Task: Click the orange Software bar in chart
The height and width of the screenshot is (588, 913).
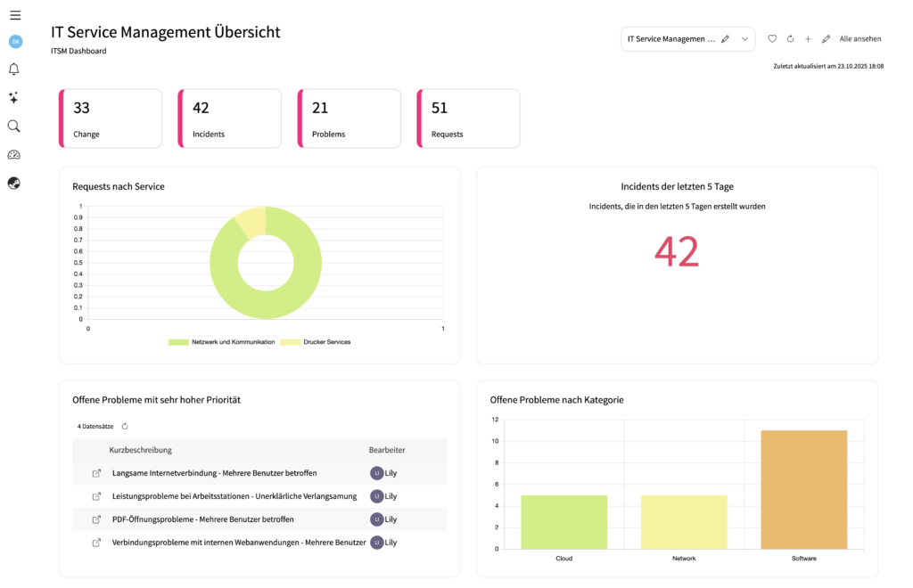Action: (803, 489)
